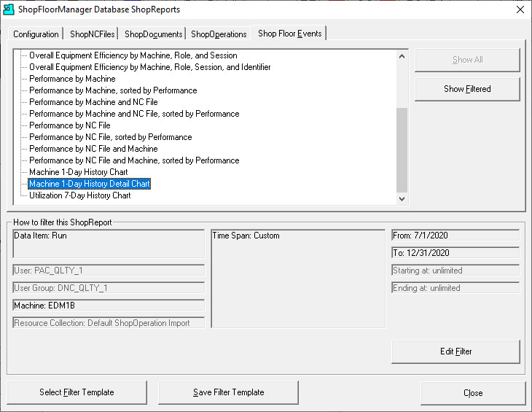Select Machine 1-Day History Detail Chart

89,184
